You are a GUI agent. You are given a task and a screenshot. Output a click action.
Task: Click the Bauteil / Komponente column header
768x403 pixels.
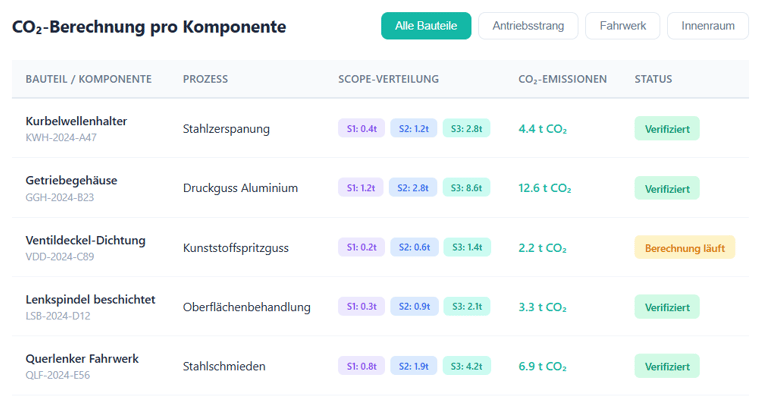pyautogui.click(x=88, y=79)
